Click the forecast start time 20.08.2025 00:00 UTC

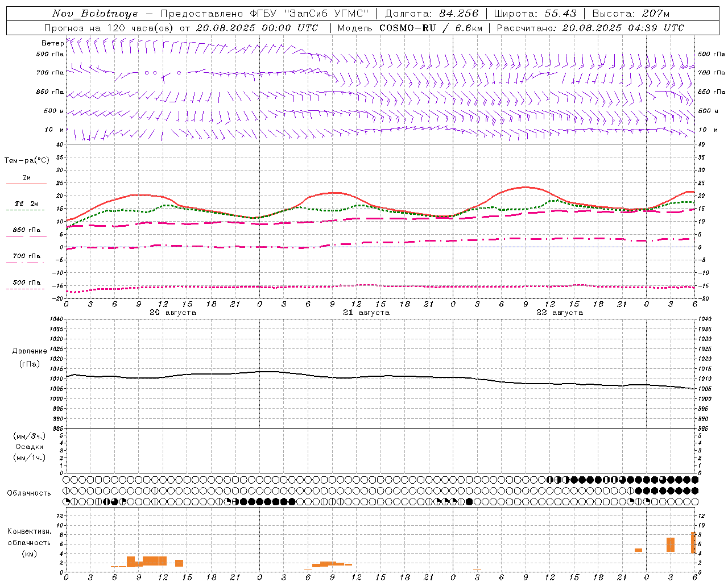[257, 28]
